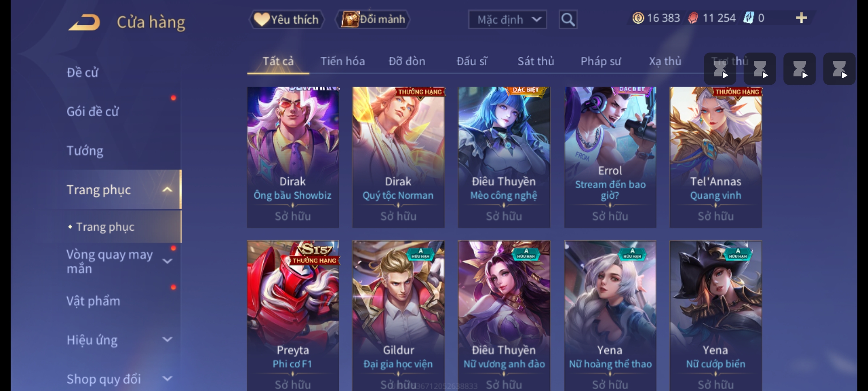
Task: Expand the Hiệu ứng sidebar section
Action: [167, 340]
